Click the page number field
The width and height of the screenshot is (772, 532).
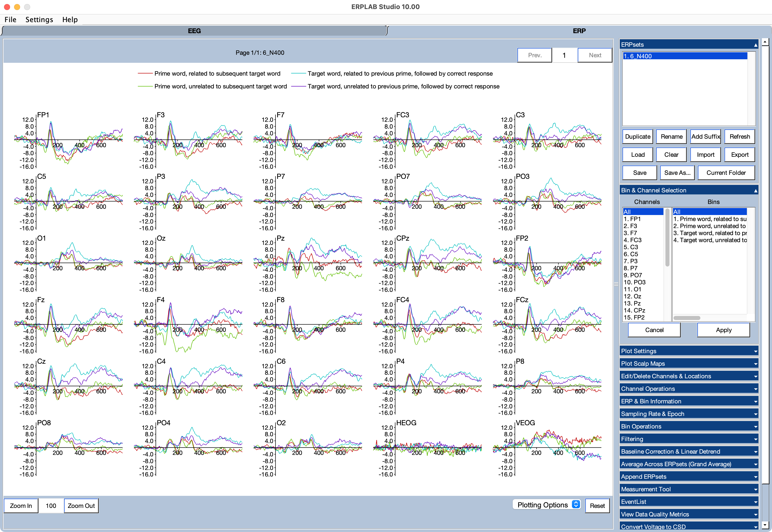(565, 55)
